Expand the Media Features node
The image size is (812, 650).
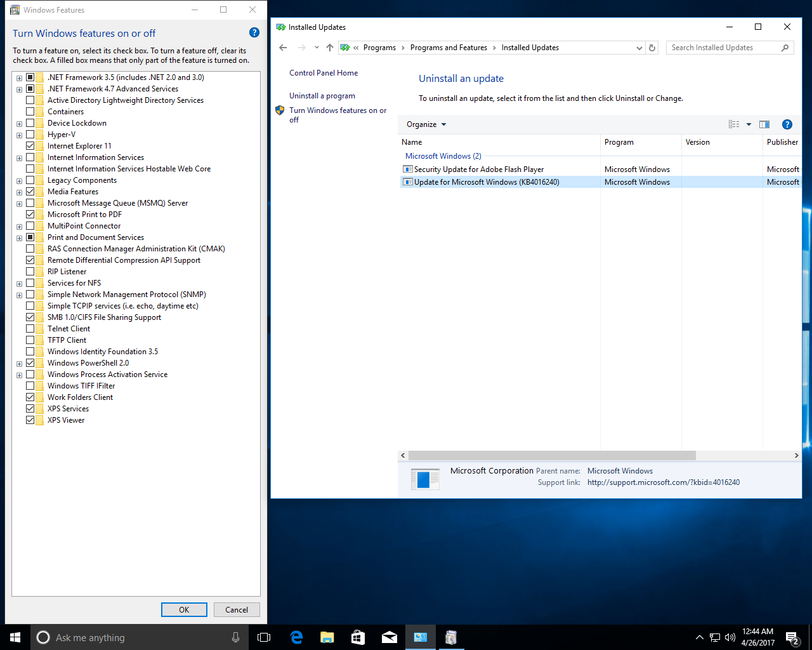click(x=19, y=192)
